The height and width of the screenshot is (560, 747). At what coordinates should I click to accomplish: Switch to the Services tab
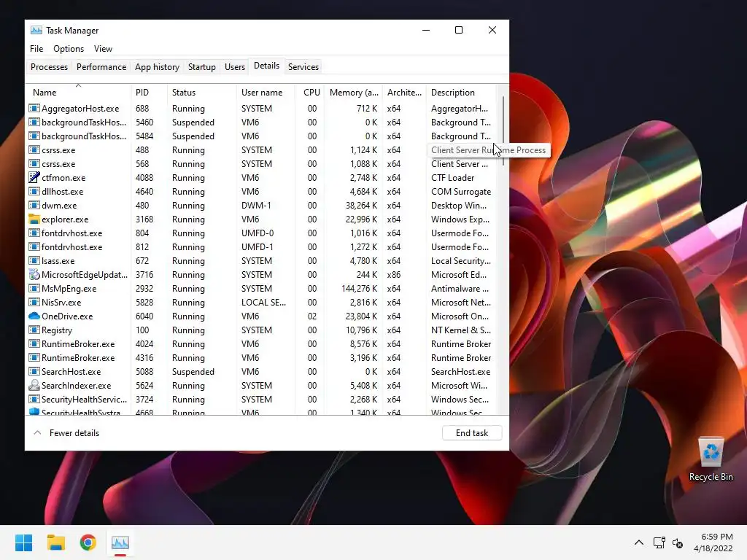coord(303,67)
